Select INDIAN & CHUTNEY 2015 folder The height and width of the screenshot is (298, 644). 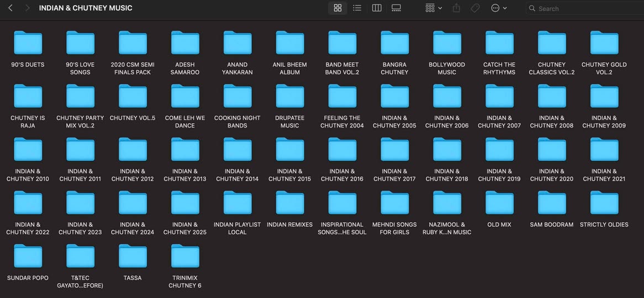(290, 150)
